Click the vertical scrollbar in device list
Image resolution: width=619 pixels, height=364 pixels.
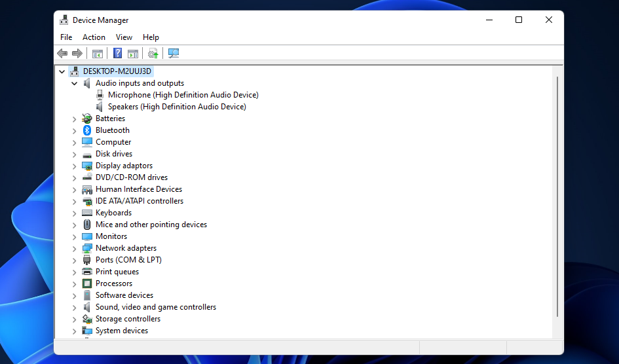[557, 196]
